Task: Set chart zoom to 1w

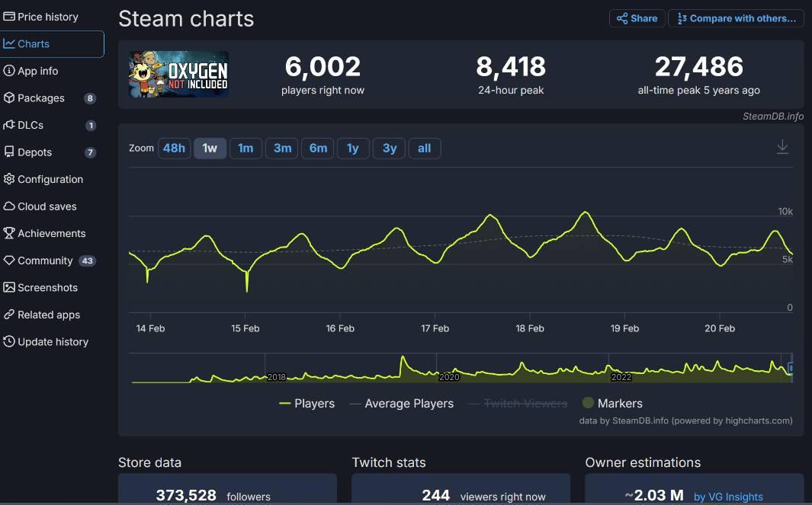Action: tap(210, 149)
